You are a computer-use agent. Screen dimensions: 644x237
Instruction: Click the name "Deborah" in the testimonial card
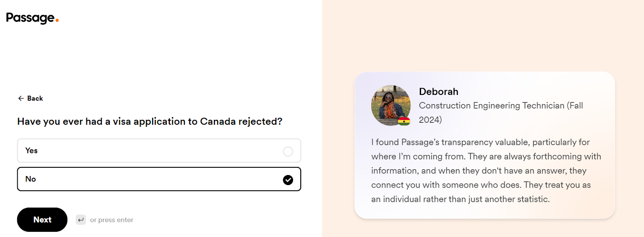point(438,92)
